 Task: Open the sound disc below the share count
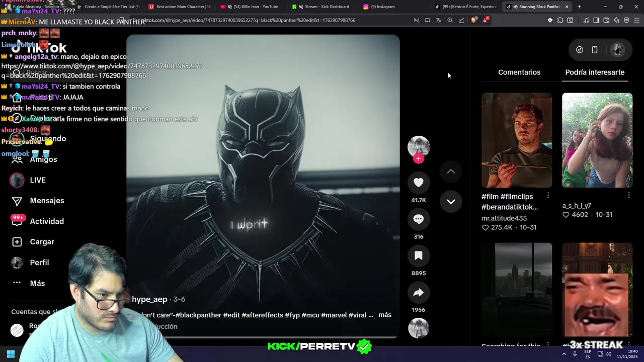coord(419,329)
